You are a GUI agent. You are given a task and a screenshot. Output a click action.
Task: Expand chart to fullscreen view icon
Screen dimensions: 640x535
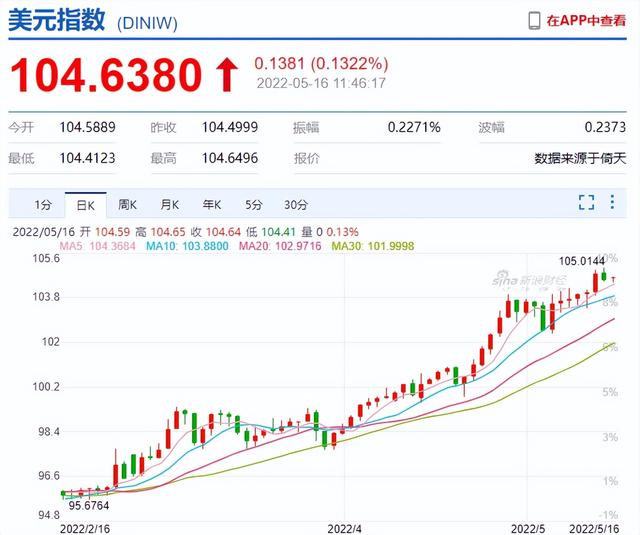[587, 202]
